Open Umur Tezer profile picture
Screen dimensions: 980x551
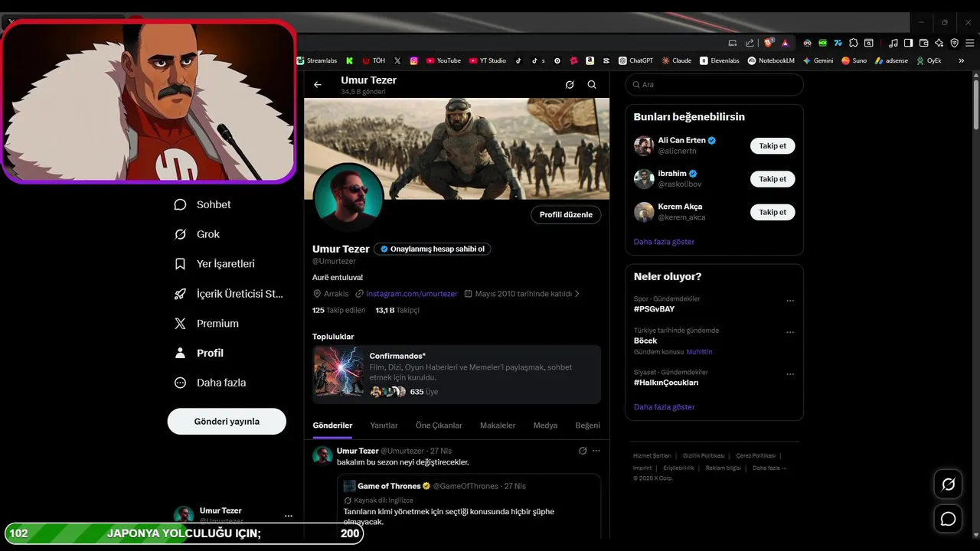click(348, 198)
